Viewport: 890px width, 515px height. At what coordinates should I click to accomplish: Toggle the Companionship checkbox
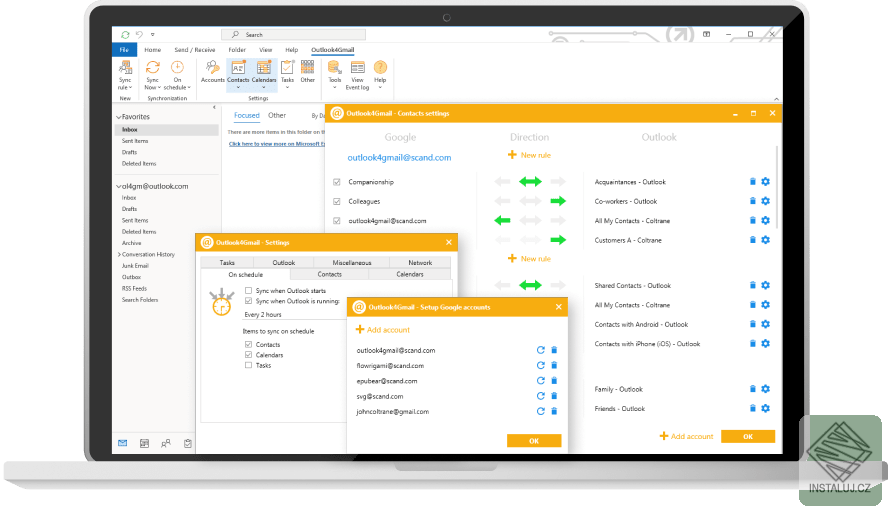tap(337, 182)
